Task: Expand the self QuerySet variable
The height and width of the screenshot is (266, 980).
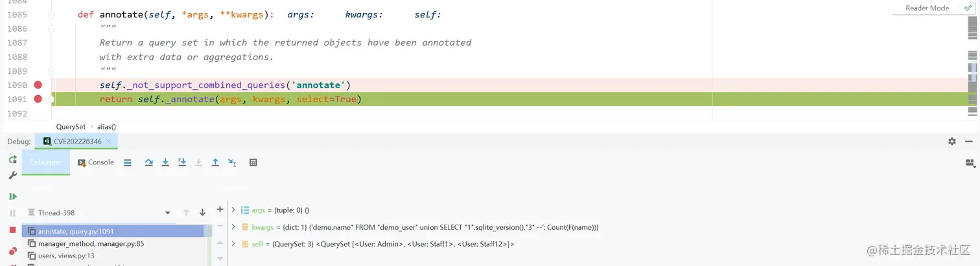Action: [233, 244]
